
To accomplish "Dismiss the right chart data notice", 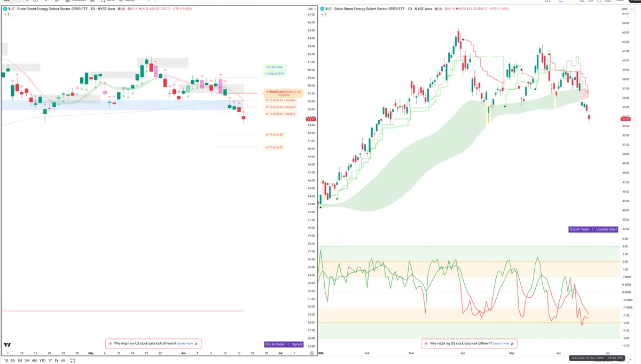I will coord(512,344).
